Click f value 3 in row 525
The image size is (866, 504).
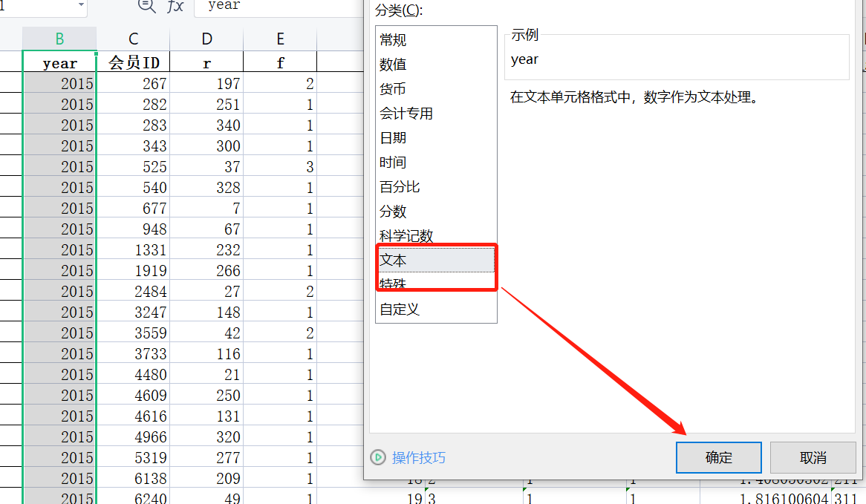point(280,167)
